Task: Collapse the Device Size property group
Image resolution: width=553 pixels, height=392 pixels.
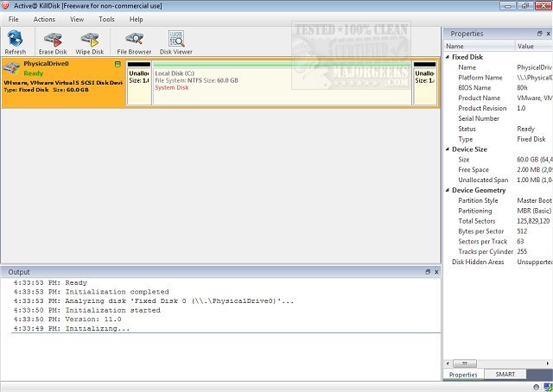Action: [x=448, y=149]
